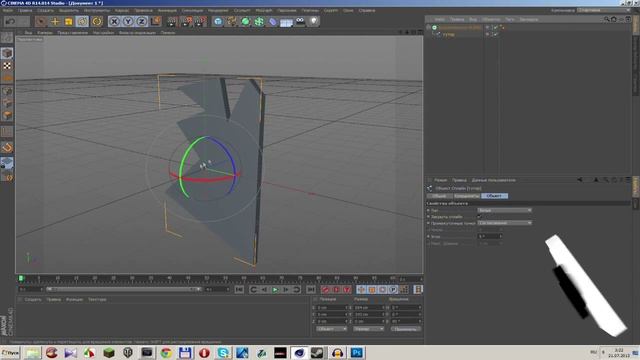Click the green Array modeling icon
This screenshot has width=640, height=360.
click(x=259, y=21)
